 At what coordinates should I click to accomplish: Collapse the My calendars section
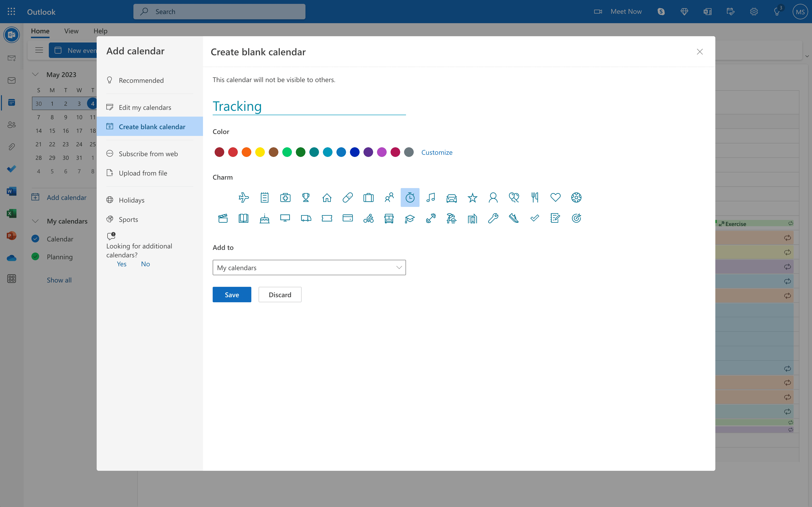click(36, 221)
